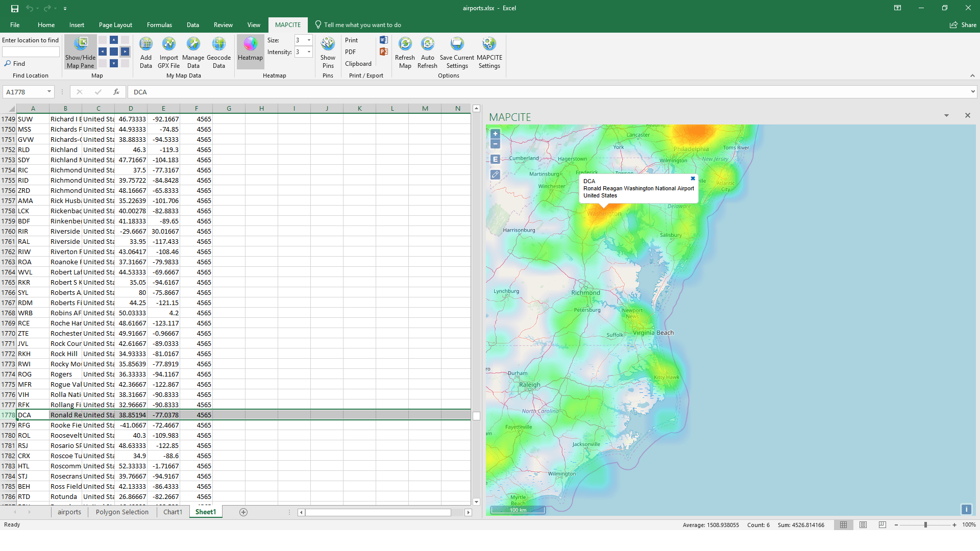Switch to the Insert ribbon tab
This screenshot has width=980, height=551.
tap(77, 25)
